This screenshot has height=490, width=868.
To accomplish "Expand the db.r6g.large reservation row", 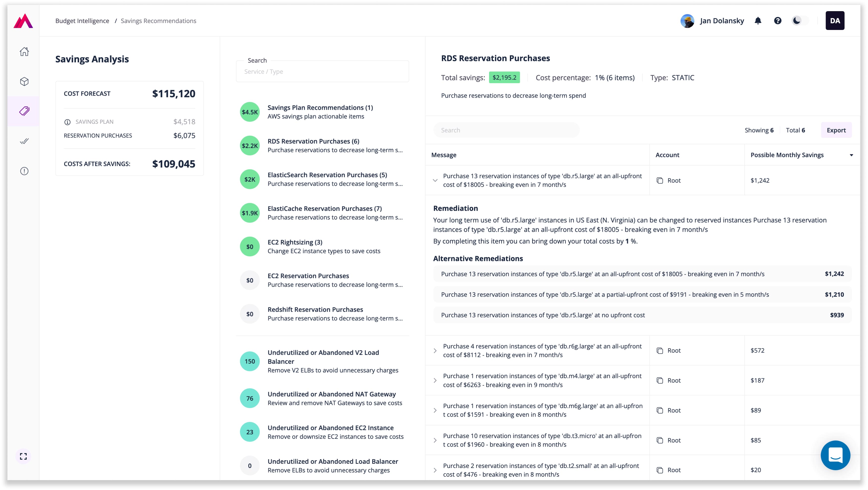I will (435, 351).
